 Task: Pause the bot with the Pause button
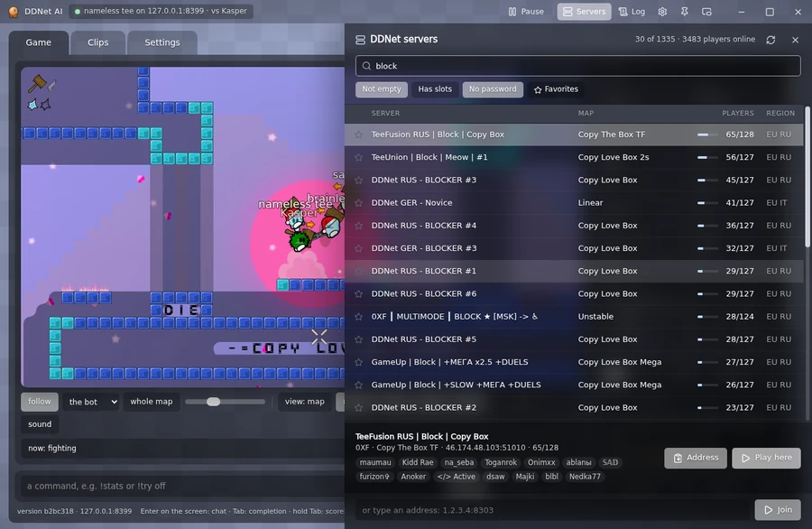coord(526,12)
